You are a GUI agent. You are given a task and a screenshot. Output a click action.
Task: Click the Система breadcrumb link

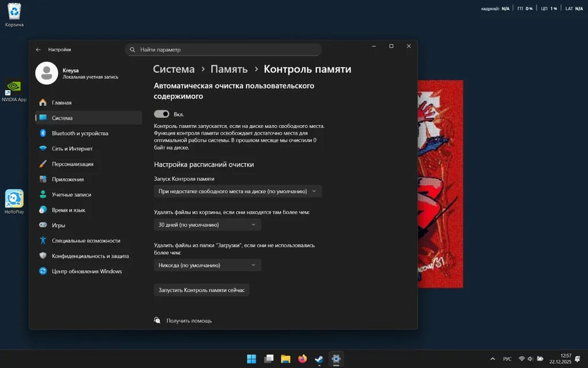click(x=174, y=70)
